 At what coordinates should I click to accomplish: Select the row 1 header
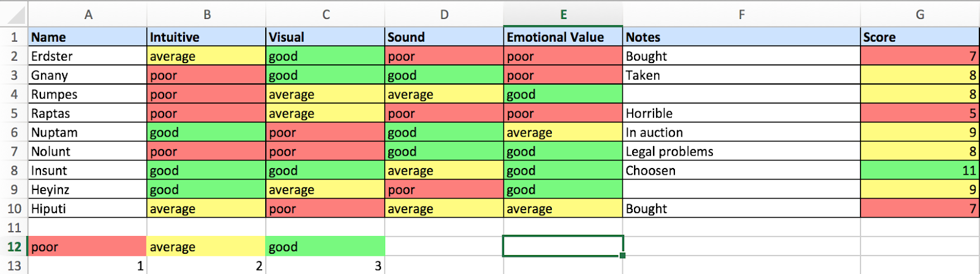14,37
